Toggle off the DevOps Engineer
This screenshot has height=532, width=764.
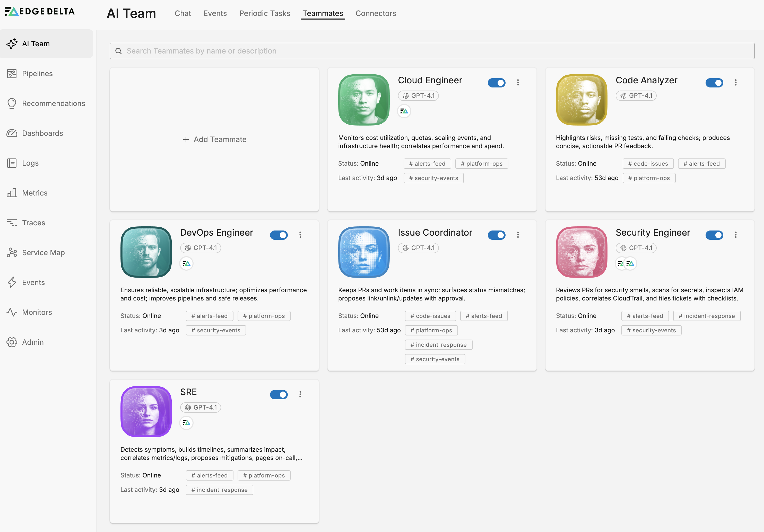pos(279,235)
